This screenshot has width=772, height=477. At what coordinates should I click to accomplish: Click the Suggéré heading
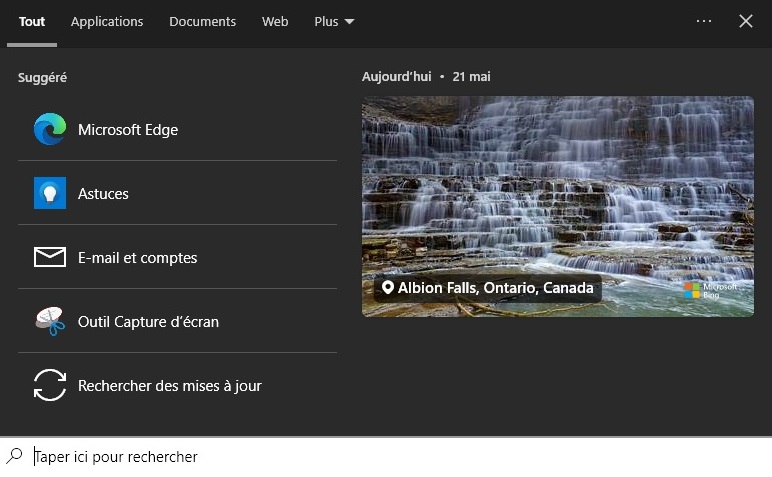click(x=42, y=77)
